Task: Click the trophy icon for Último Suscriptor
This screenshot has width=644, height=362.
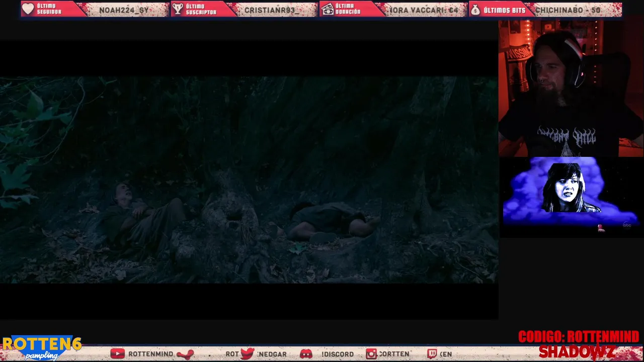Action: [178, 9]
